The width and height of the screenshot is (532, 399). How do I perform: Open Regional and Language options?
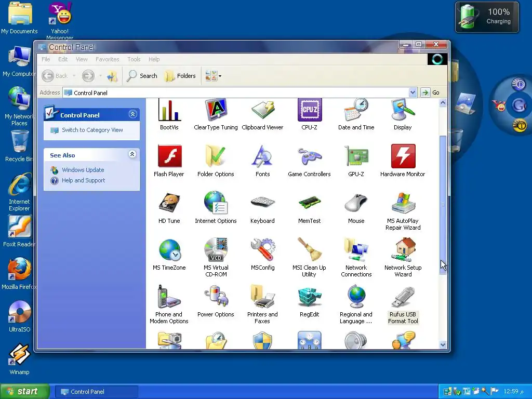click(x=356, y=304)
